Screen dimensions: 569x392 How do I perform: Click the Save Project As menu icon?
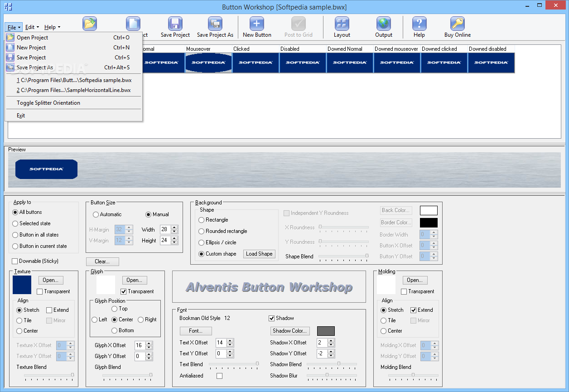[x=10, y=68]
